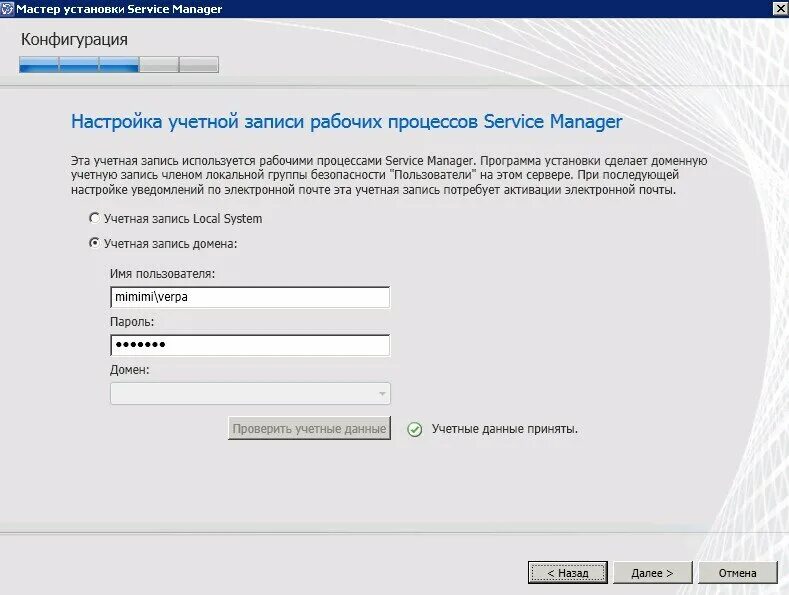Click the Конфигурация heading

click(x=74, y=39)
